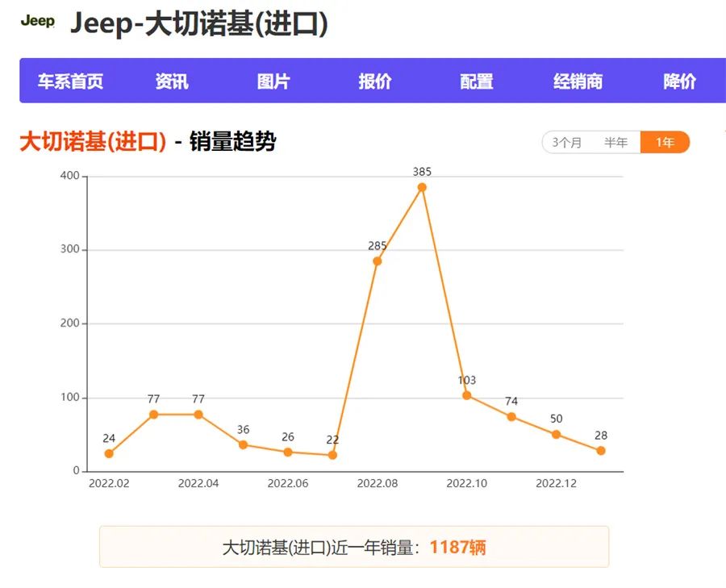Image resolution: width=726 pixels, height=588 pixels.
Task: View the 降价 discounts tab
Action: [679, 81]
